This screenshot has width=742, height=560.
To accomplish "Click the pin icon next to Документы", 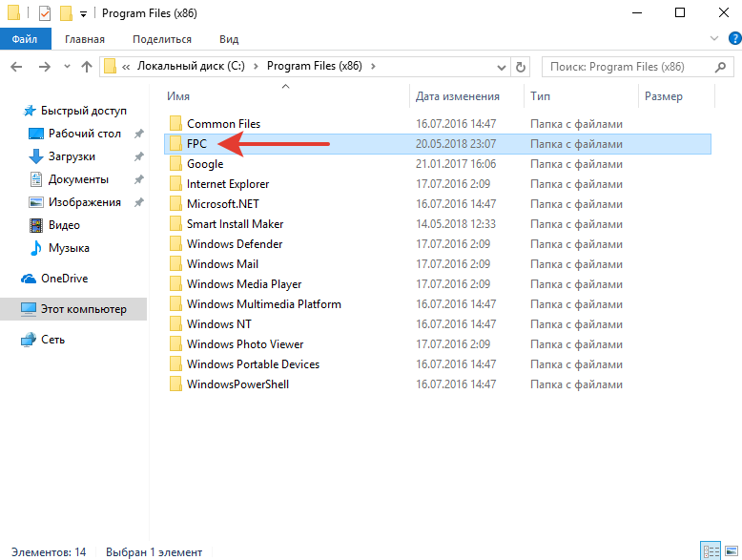I will tap(138, 180).
